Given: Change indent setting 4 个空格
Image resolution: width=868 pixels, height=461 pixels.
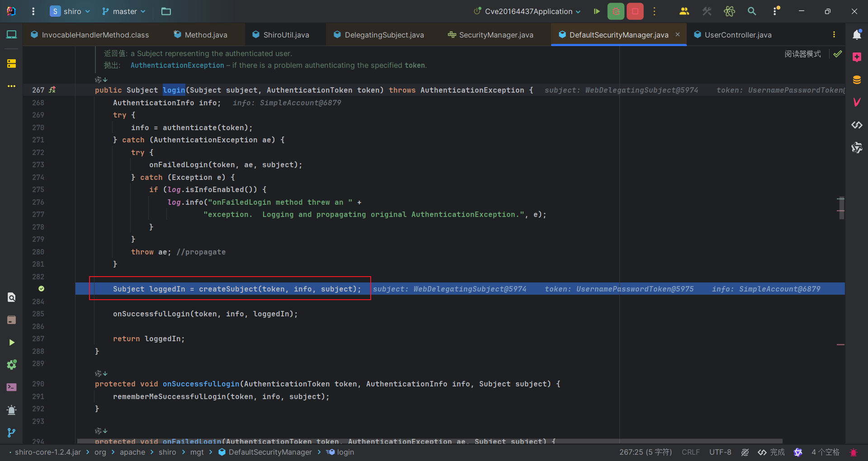Looking at the screenshot, I should (825, 452).
